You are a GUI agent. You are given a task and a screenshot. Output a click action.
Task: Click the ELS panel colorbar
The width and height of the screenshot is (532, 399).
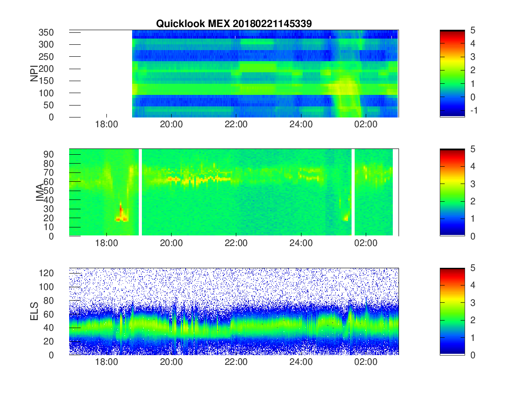(452, 311)
